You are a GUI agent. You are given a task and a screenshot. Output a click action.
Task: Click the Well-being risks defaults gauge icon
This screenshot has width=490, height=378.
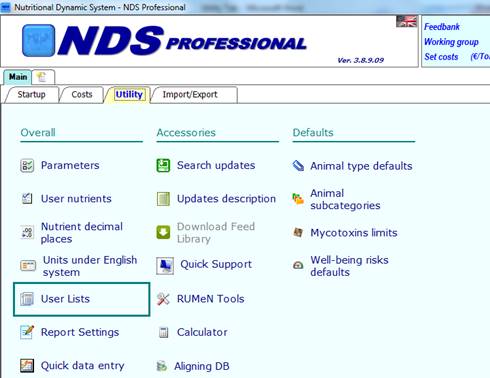coord(298,265)
